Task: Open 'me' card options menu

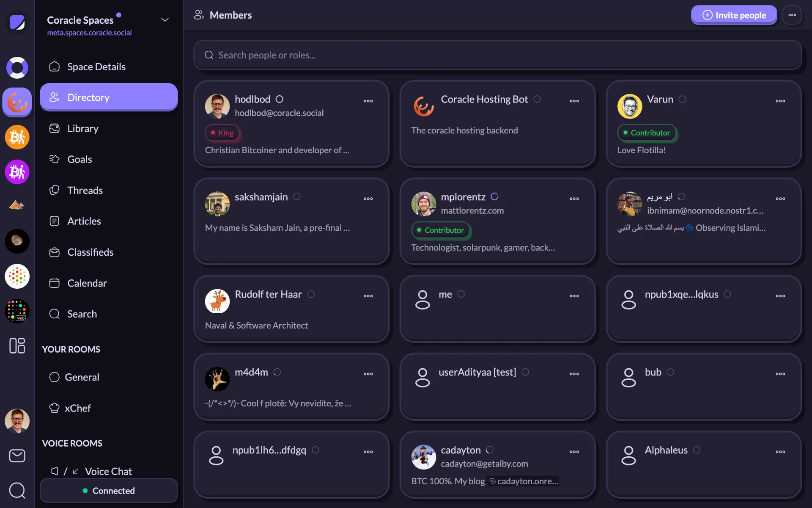Action: tap(574, 296)
